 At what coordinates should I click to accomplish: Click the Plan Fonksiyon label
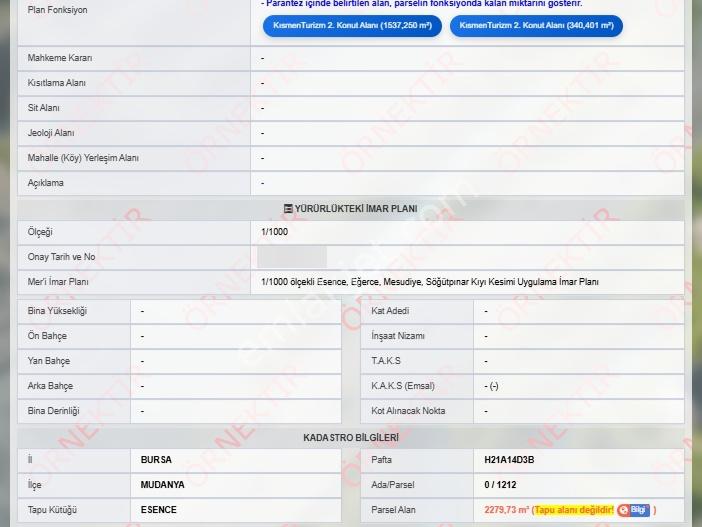click(x=57, y=10)
